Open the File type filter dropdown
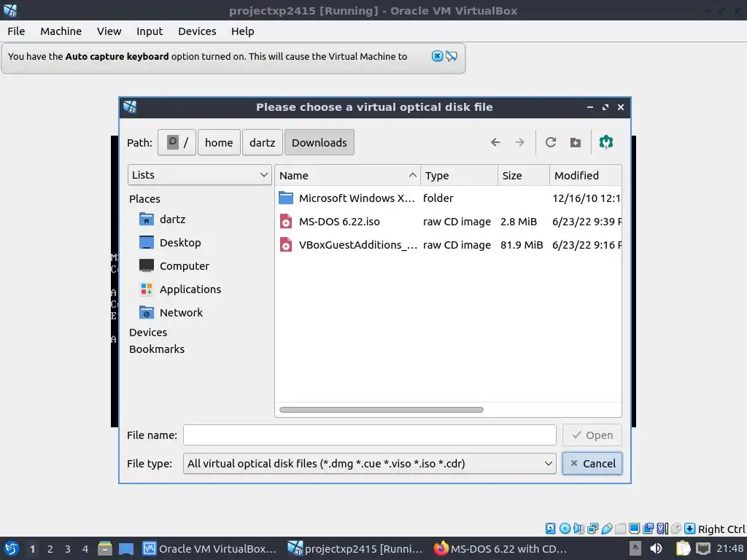Image resolution: width=747 pixels, height=560 pixels. pos(369,463)
